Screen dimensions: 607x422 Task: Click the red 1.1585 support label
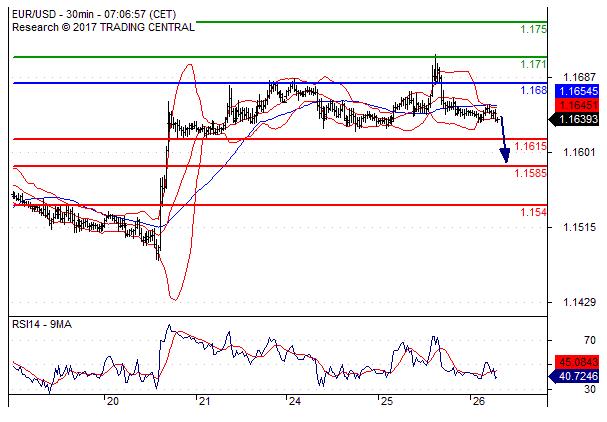(530, 173)
